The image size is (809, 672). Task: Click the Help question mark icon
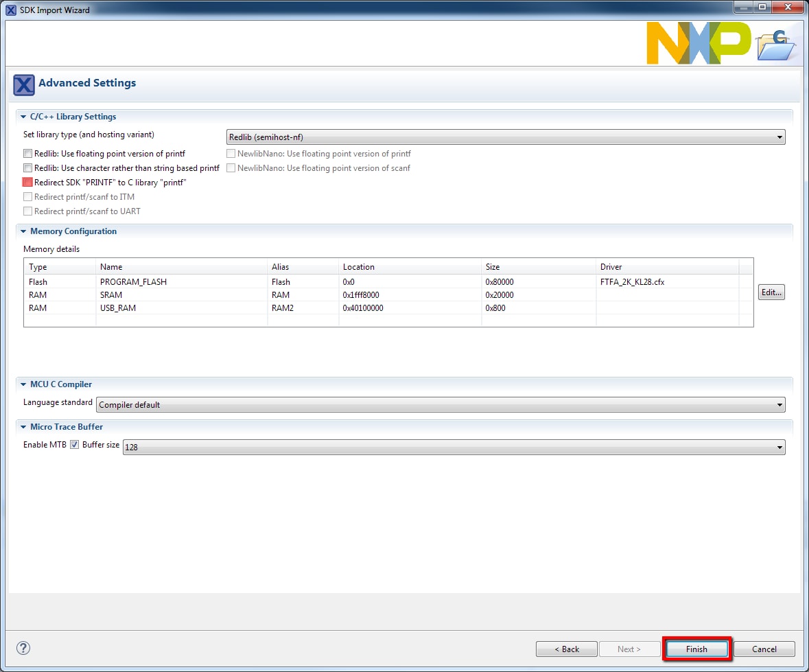[23, 648]
